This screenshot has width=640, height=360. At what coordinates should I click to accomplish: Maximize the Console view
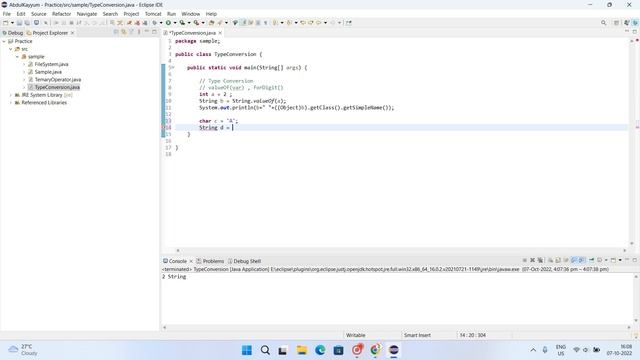click(635, 260)
